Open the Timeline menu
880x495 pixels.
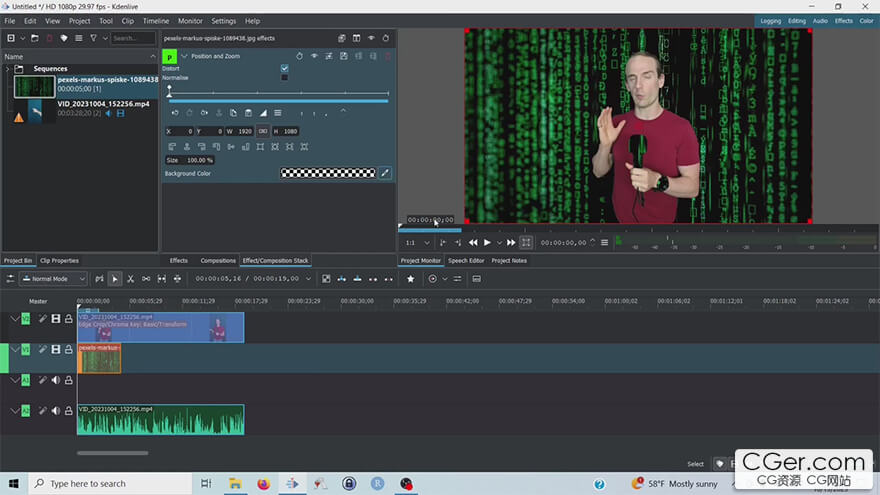point(155,21)
